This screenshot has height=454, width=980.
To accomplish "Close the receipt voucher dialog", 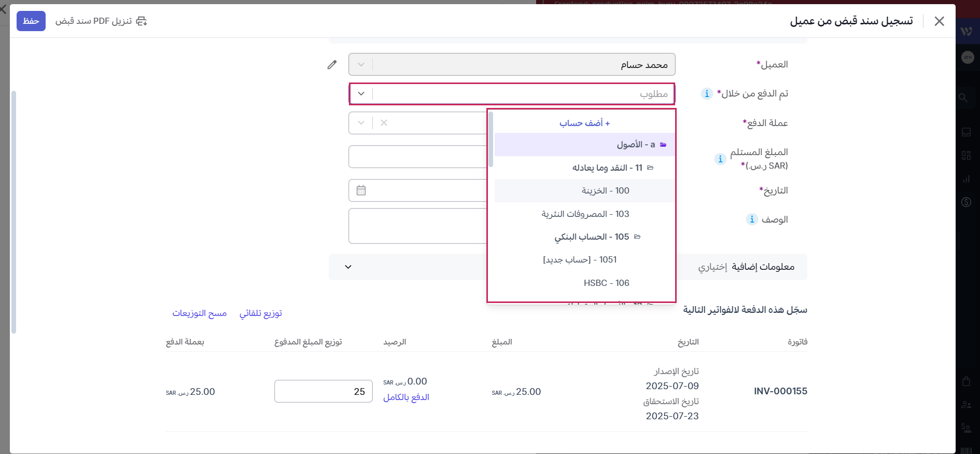I will 939,21.
